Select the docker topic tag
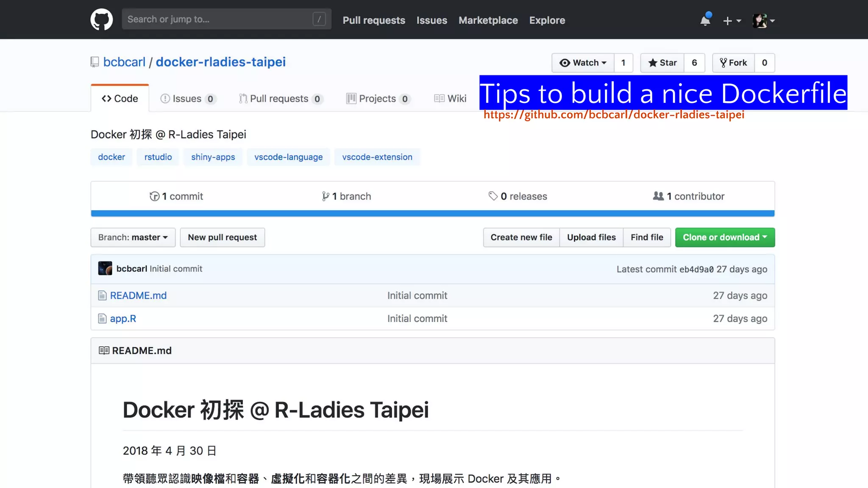The width and height of the screenshot is (868, 488). point(111,157)
